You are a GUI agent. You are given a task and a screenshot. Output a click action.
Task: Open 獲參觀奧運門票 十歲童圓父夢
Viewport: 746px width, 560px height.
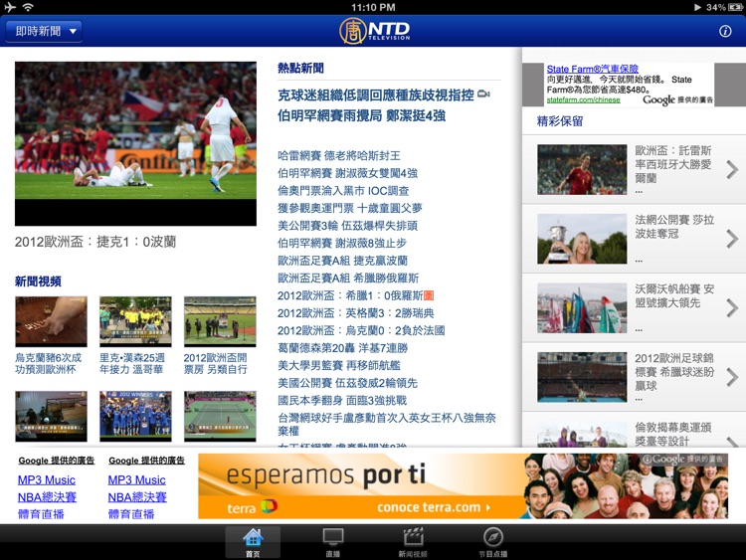click(x=350, y=208)
